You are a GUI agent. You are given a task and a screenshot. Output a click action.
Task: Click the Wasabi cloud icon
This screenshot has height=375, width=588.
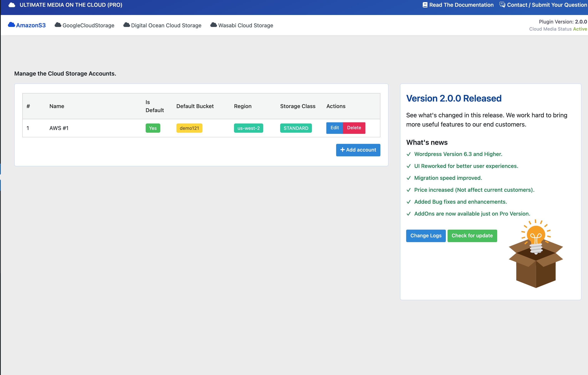[213, 25]
